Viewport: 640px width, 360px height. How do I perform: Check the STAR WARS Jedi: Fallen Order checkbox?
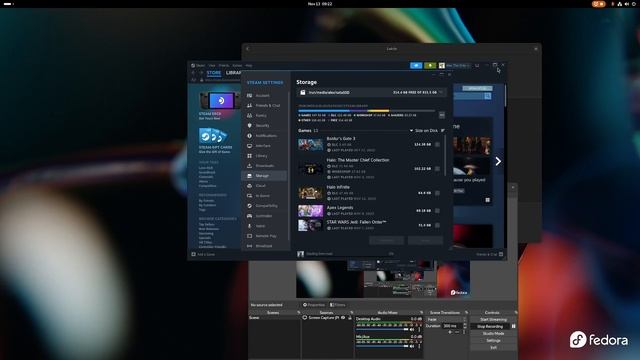(438, 225)
